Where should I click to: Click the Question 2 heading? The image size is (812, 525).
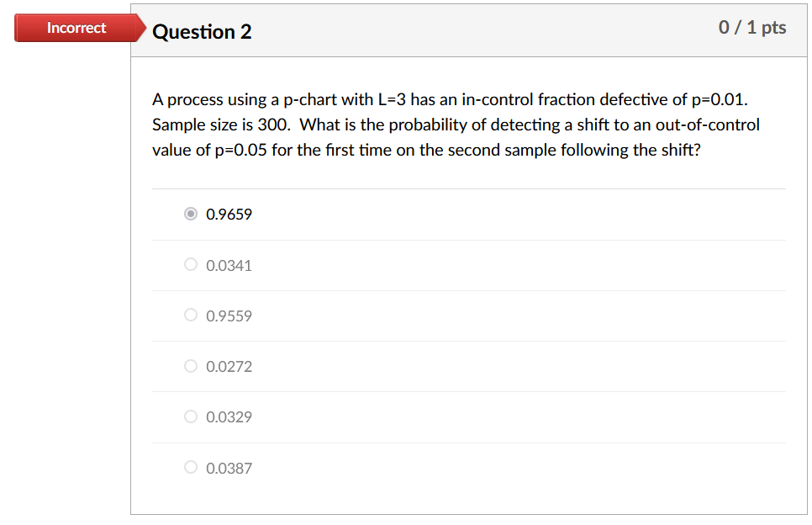point(202,30)
